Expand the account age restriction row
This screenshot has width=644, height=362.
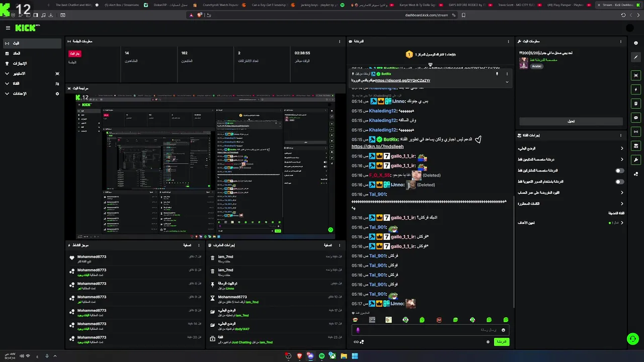[571, 193]
